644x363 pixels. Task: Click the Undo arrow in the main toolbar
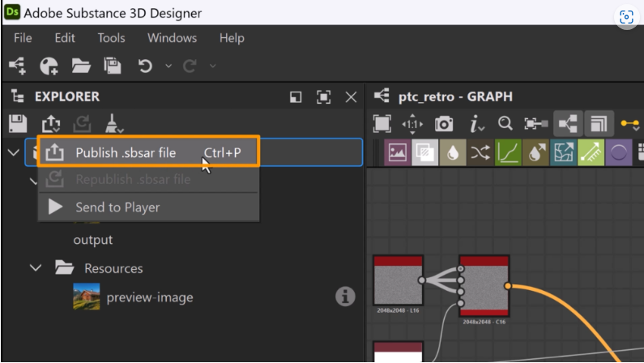145,66
